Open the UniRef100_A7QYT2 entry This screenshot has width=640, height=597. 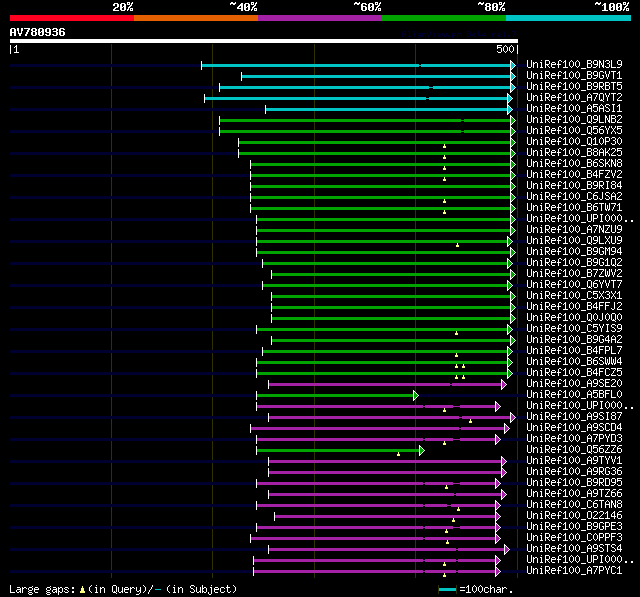pos(574,98)
